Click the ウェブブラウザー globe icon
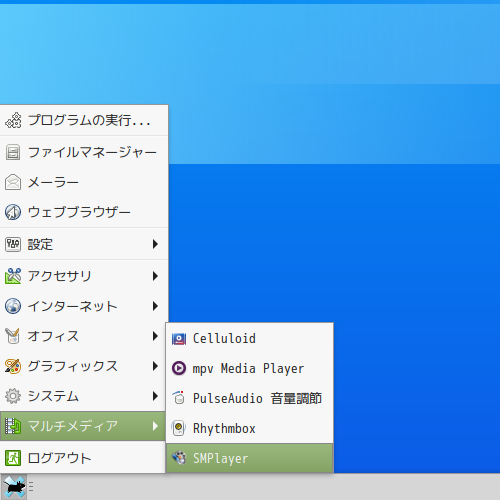 point(13,212)
